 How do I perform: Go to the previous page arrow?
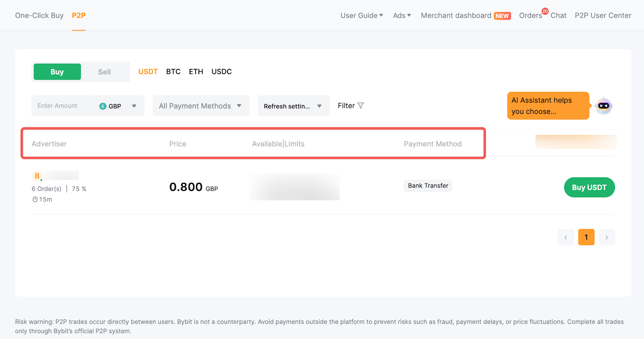pos(566,237)
